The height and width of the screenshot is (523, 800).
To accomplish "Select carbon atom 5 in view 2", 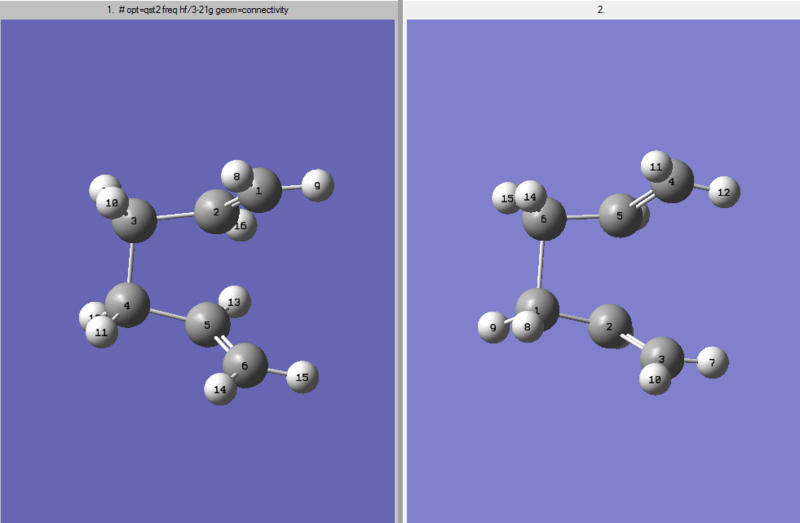I will 620,215.
